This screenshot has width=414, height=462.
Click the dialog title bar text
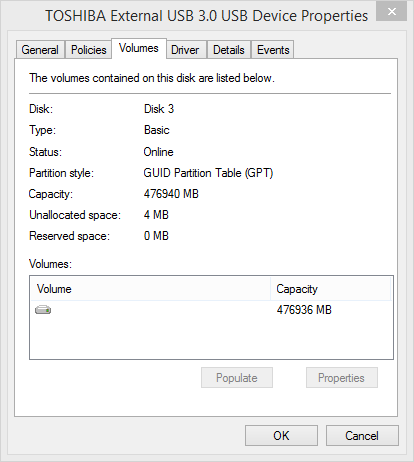[x=206, y=16]
